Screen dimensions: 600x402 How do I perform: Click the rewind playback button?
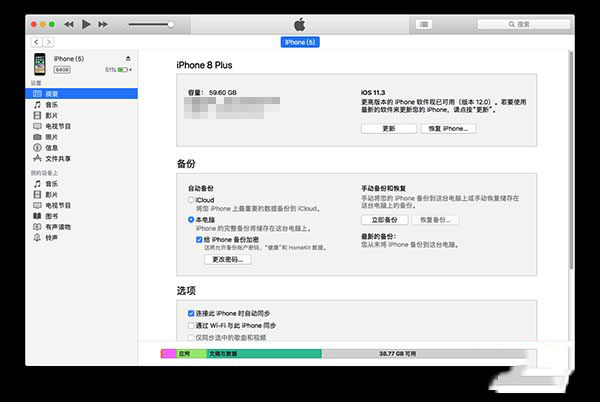(x=69, y=24)
